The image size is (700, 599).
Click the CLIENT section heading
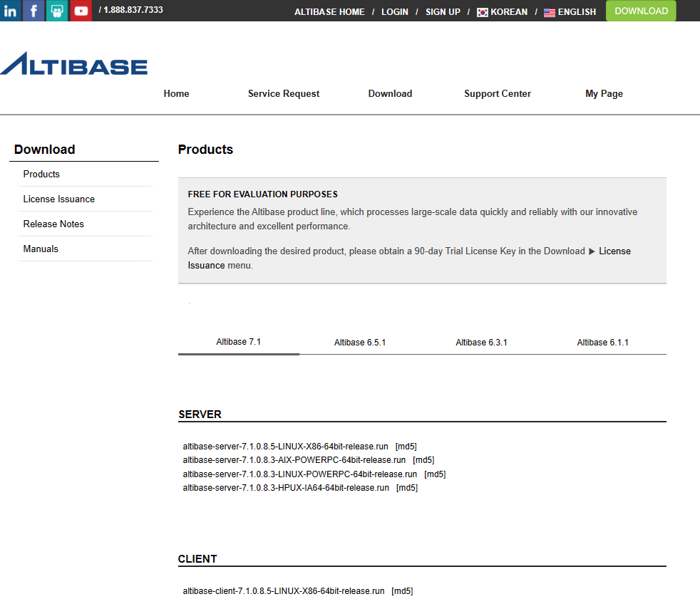pyautogui.click(x=197, y=559)
